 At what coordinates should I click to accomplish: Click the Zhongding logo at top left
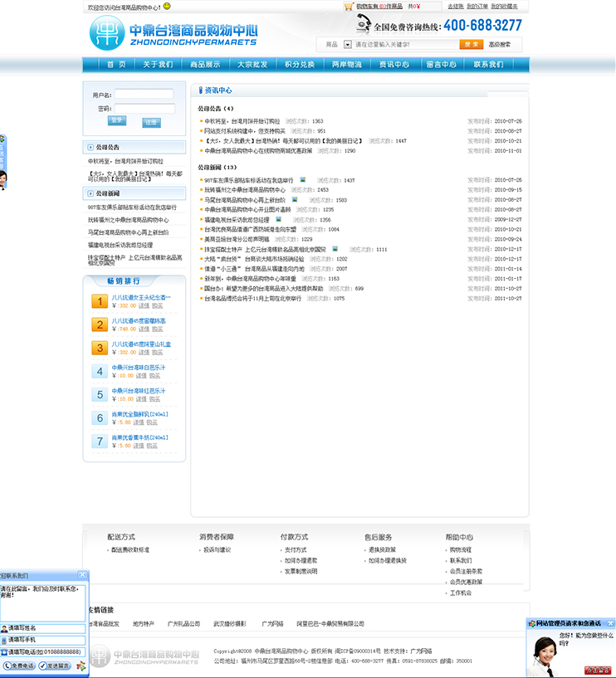click(174, 32)
